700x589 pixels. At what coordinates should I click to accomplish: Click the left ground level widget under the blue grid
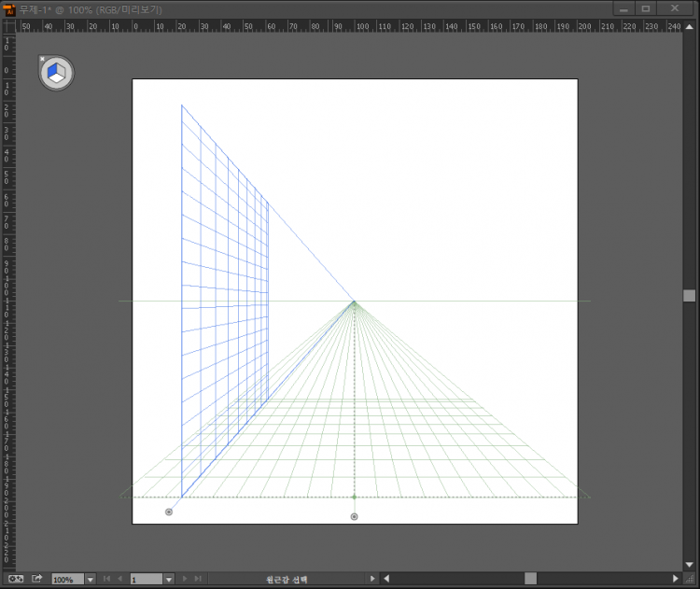click(169, 512)
